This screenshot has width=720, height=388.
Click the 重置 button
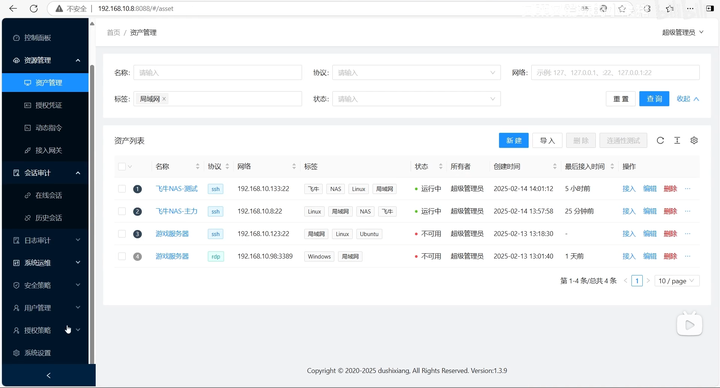[x=621, y=99]
